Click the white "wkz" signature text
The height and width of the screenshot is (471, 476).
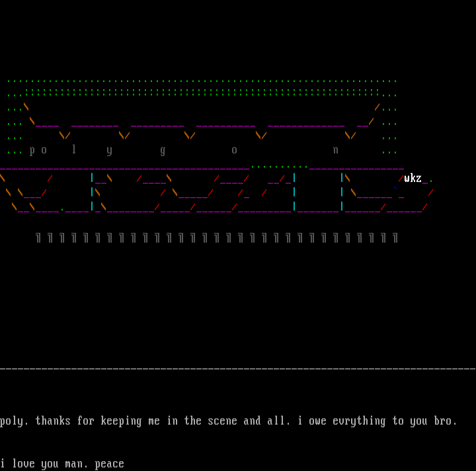coord(413,179)
